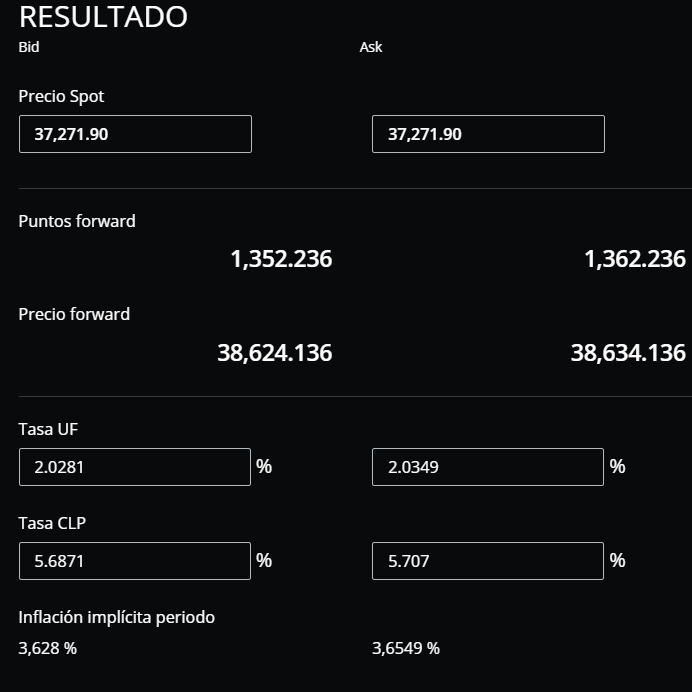Viewport: 692px width, 692px height.
Task: Select the Ask forward points value 1,362.236
Action: tap(635, 259)
